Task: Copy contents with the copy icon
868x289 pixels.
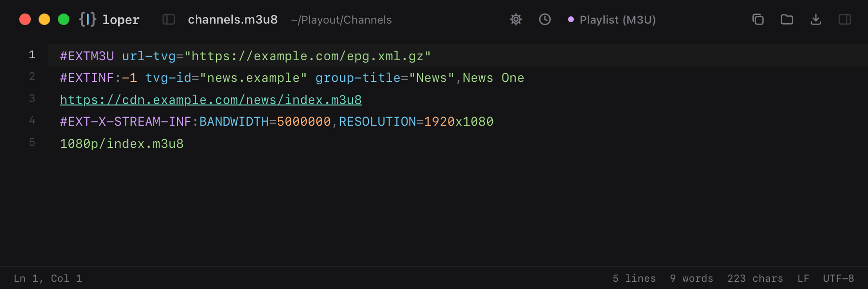Action: (x=758, y=19)
